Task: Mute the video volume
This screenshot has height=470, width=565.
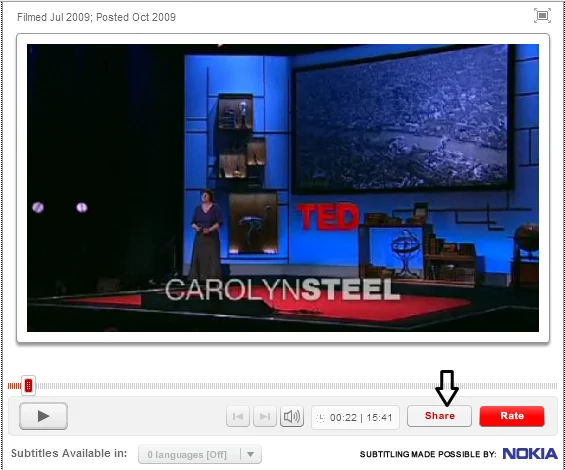Action: pos(292,417)
